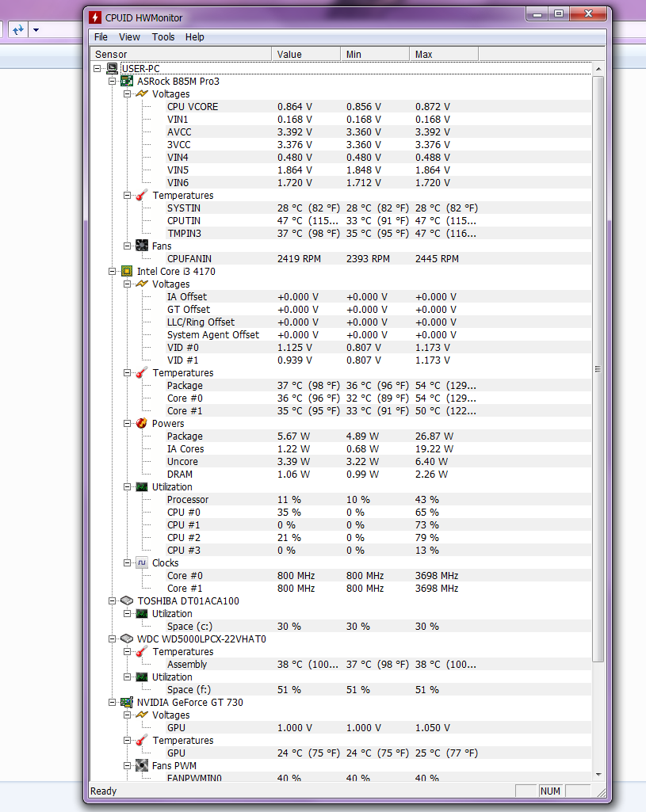Click the Intel Voltages lightning icon

(x=142, y=284)
